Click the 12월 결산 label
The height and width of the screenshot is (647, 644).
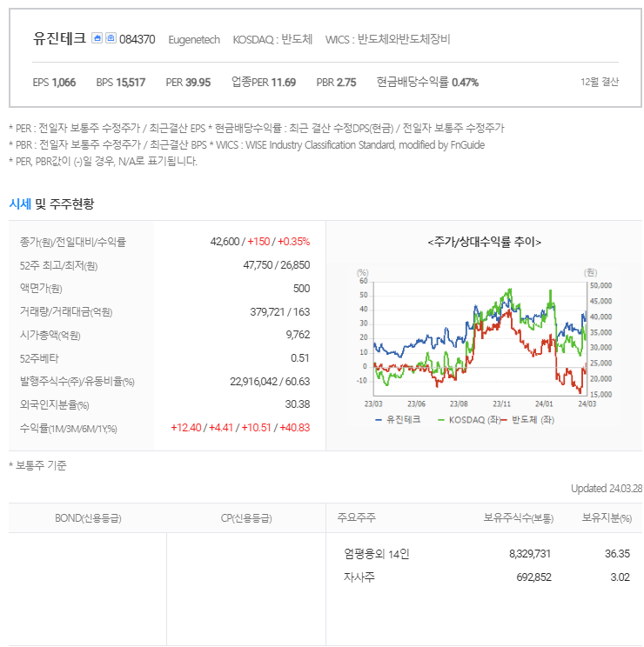(x=599, y=82)
